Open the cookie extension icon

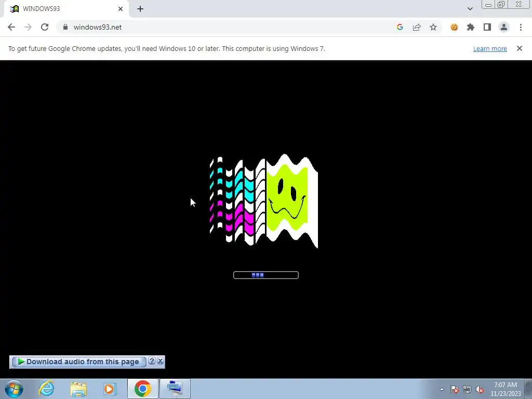pyautogui.click(x=454, y=27)
